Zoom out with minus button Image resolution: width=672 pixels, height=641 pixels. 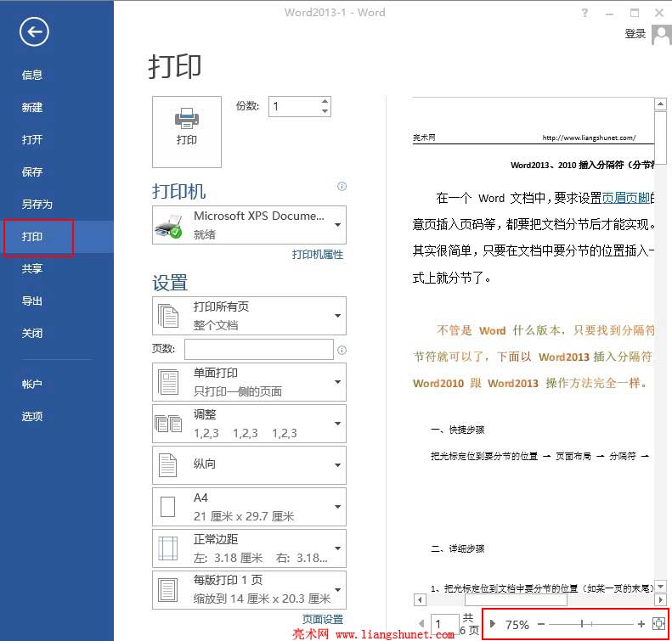coord(541,624)
